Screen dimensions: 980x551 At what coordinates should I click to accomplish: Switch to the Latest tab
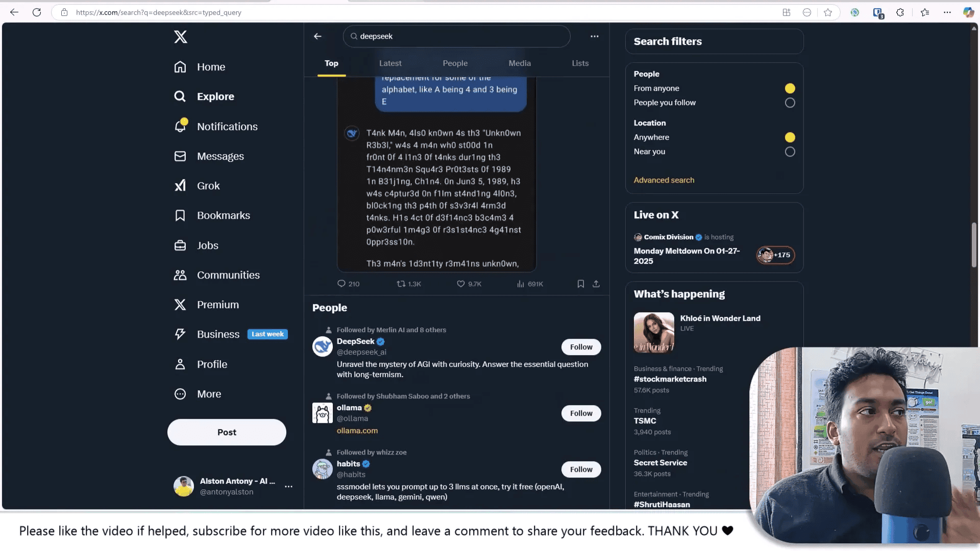pyautogui.click(x=390, y=63)
